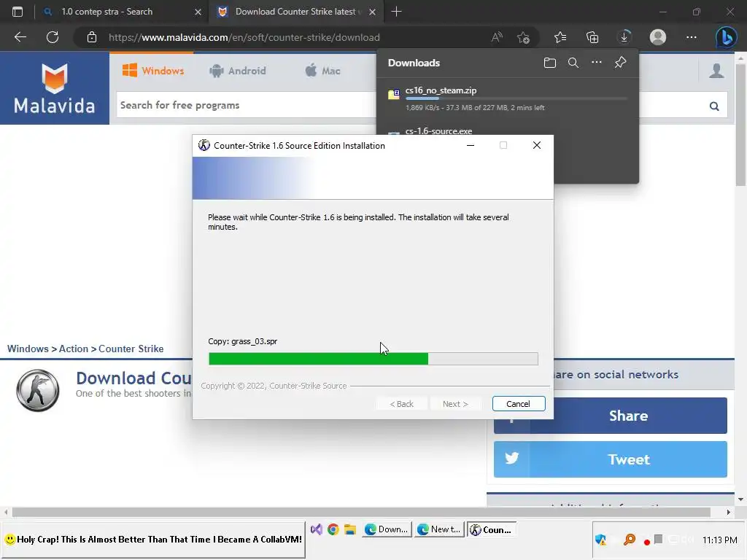Open Visual Studio from taskbar
This screenshot has height=560, width=747.
pos(317,529)
